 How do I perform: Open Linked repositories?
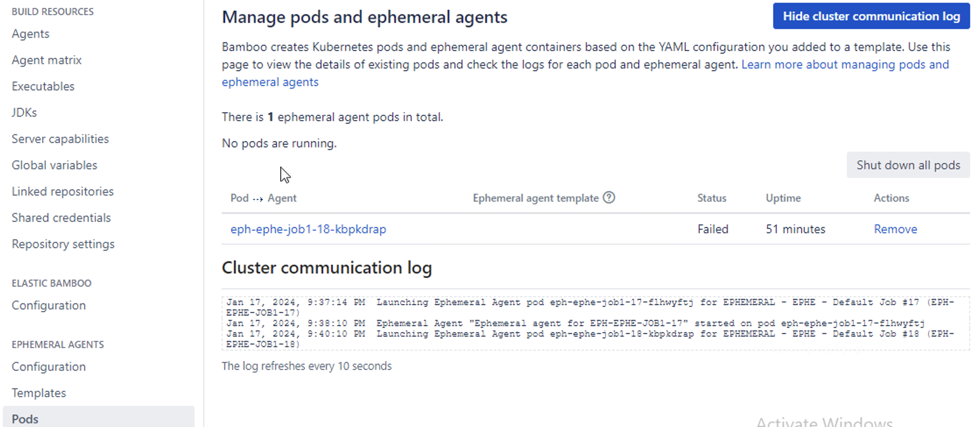63,192
